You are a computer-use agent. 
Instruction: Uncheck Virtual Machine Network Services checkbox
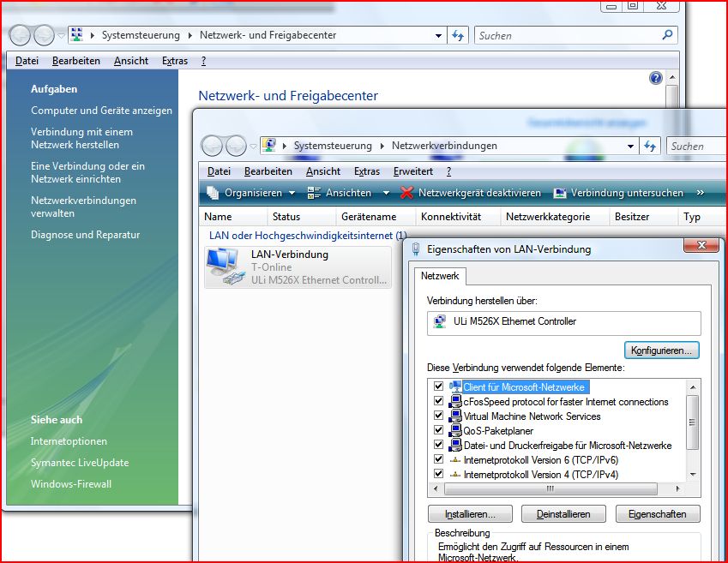(438, 416)
